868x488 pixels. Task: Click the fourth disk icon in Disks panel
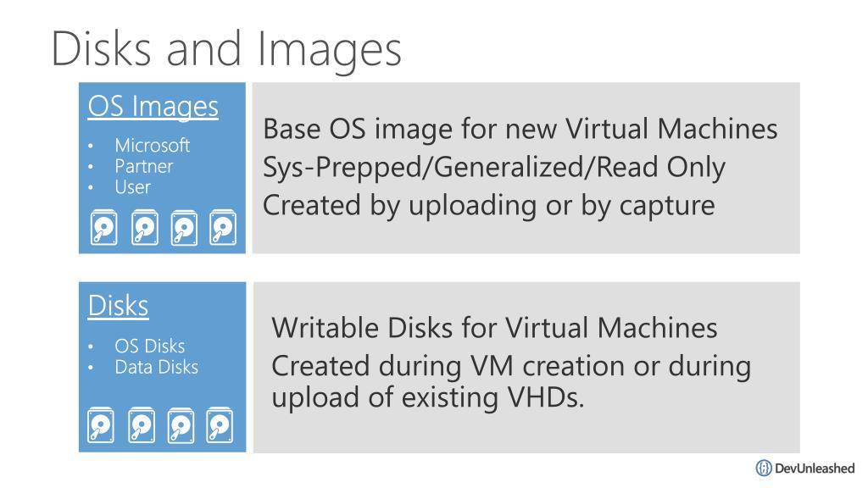[220, 425]
